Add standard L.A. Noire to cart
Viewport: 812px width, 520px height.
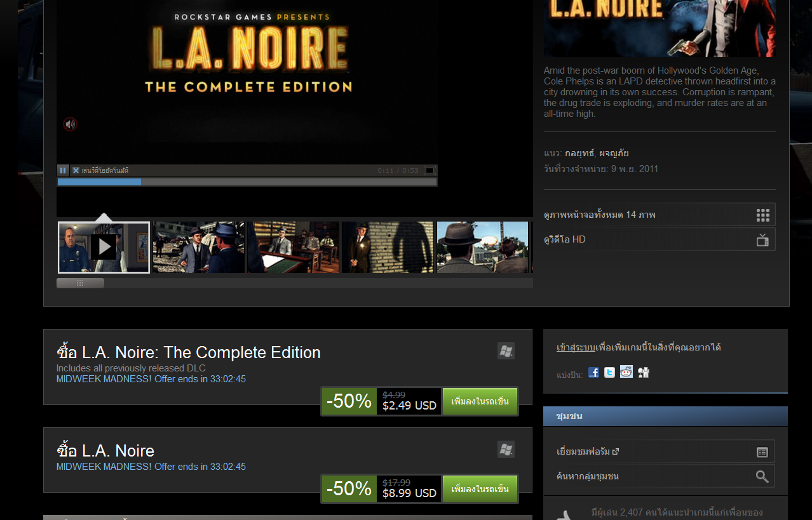click(480, 489)
